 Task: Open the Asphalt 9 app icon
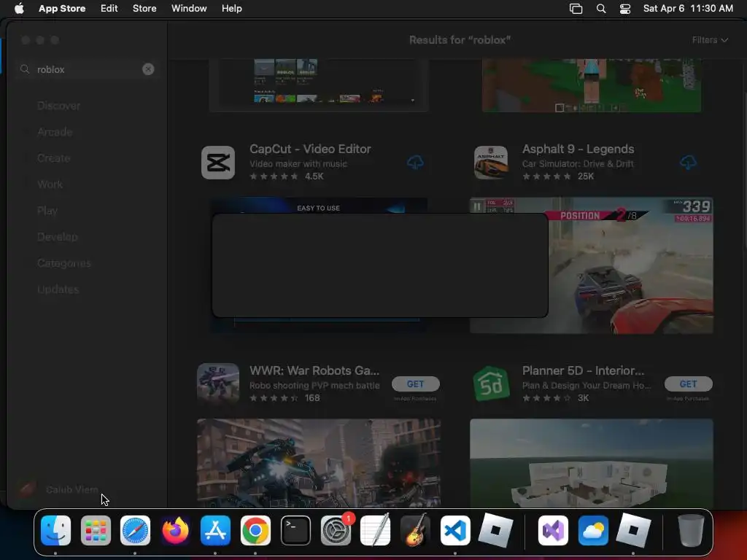tap(491, 163)
